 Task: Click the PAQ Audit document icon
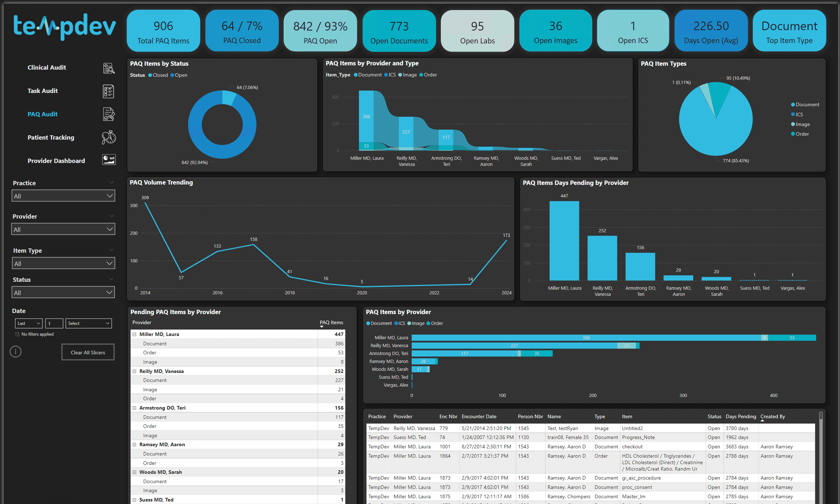109,115
